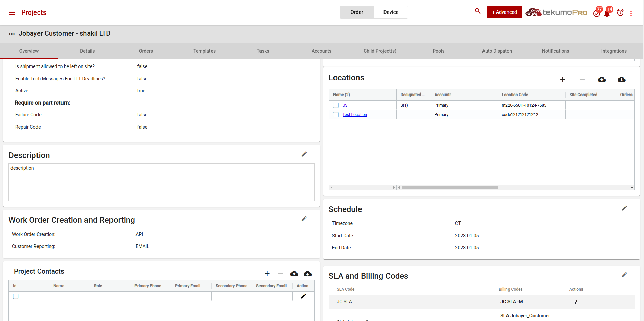Edit the Description section with pencil icon
Image resolution: width=644 pixels, height=321 pixels.
pyautogui.click(x=304, y=154)
